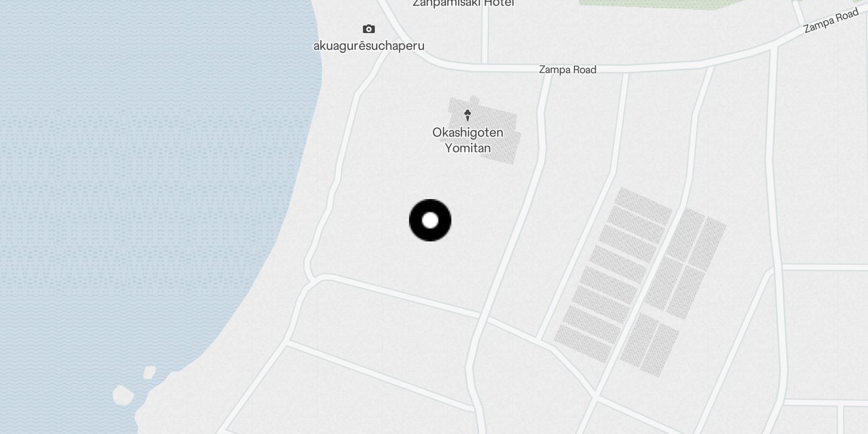The height and width of the screenshot is (434, 868).
Task: Open the Okashigoten Yomitan place label
Action: click(468, 140)
